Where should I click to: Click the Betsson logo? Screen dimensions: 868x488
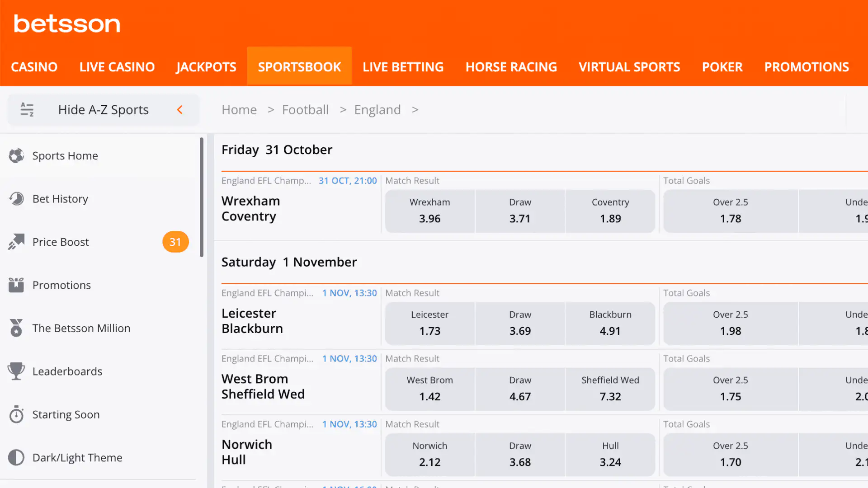[67, 23]
